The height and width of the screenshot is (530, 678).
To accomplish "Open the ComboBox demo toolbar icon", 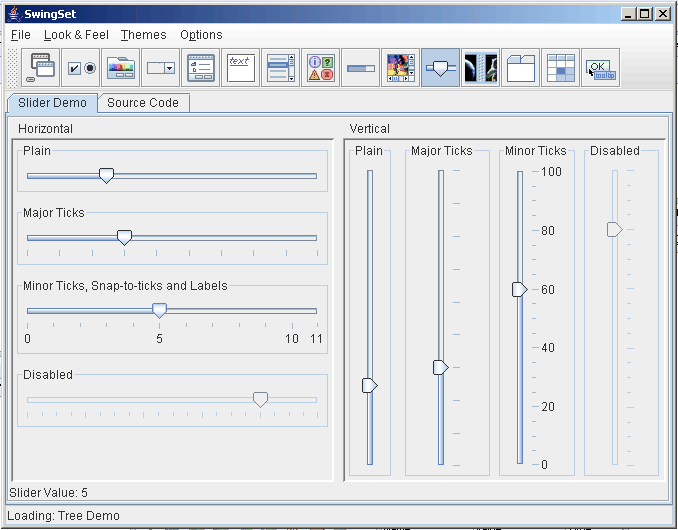I will 160,68.
